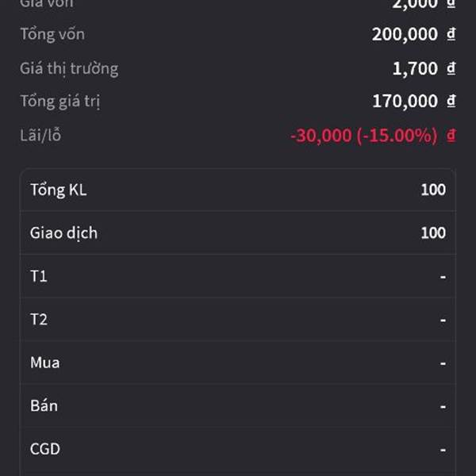Tap the 170,000 total value amount
This screenshot has width=476, height=476.
click(405, 101)
